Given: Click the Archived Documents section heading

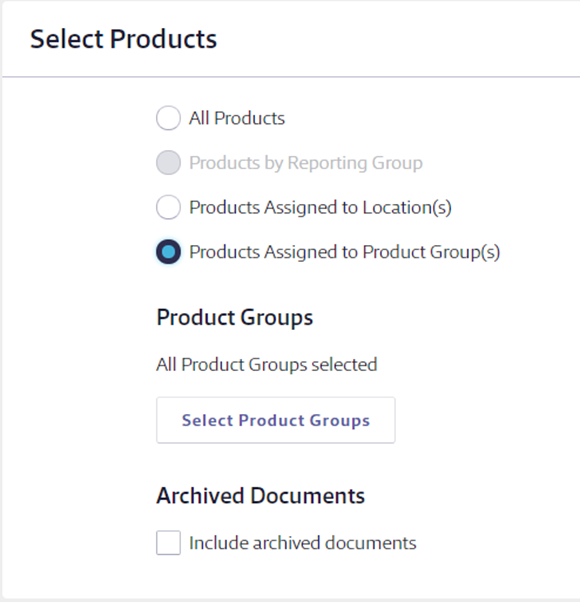Looking at the screenshot, I should pos(260,496).
